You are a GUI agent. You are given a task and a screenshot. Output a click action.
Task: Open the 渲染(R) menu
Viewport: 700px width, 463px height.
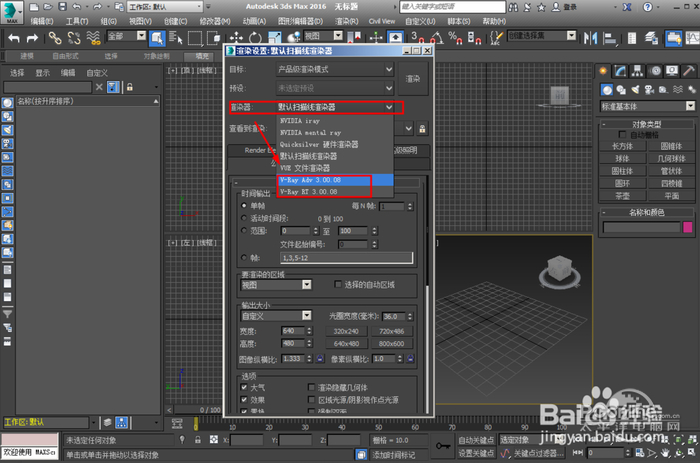[346, 21]
